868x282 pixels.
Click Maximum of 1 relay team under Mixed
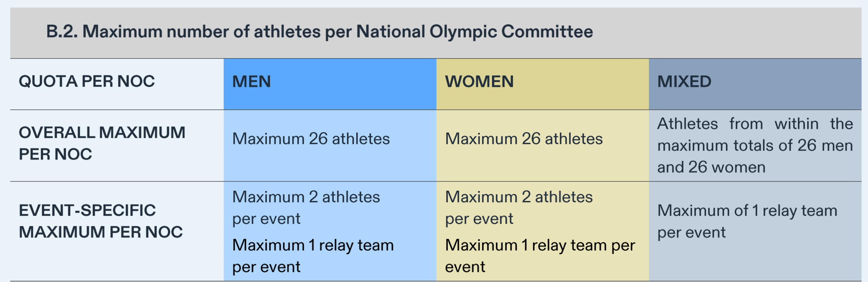pos(747,221)
